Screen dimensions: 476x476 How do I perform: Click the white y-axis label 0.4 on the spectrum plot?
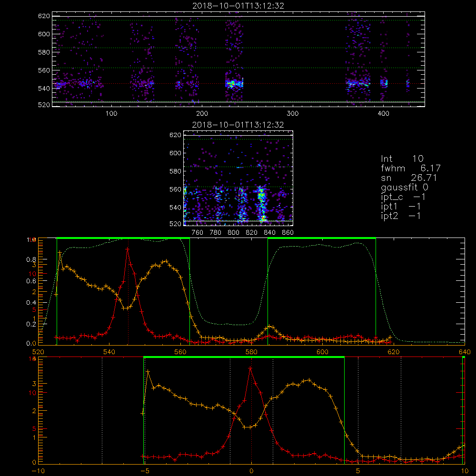pyautogui.click(x=31, y=302)
